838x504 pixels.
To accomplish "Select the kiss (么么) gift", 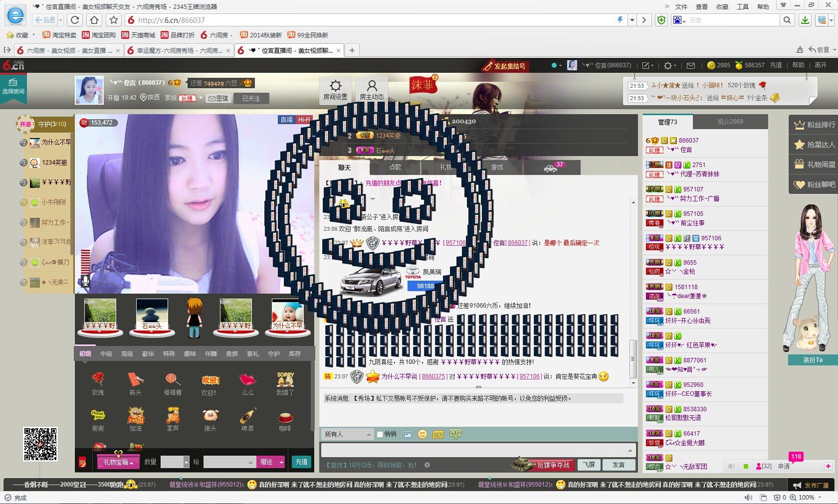I will [x=247, y=384].
